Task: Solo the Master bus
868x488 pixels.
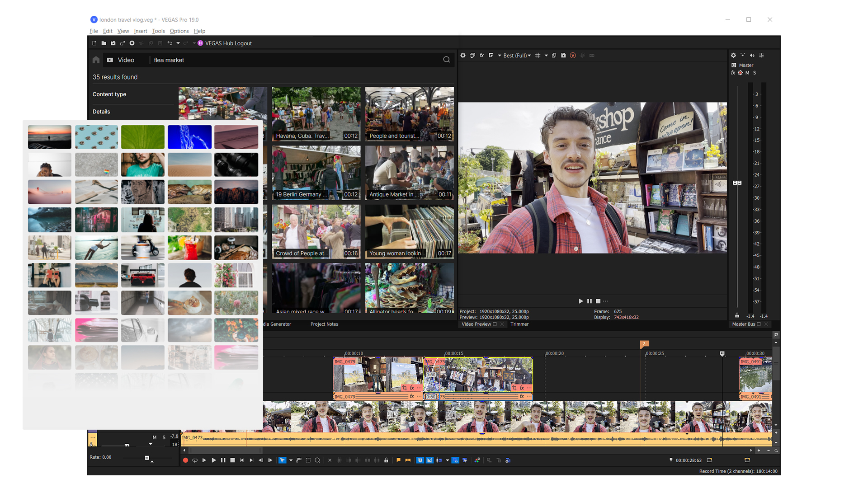Action: pyautogui.click(x=755, y=73)
